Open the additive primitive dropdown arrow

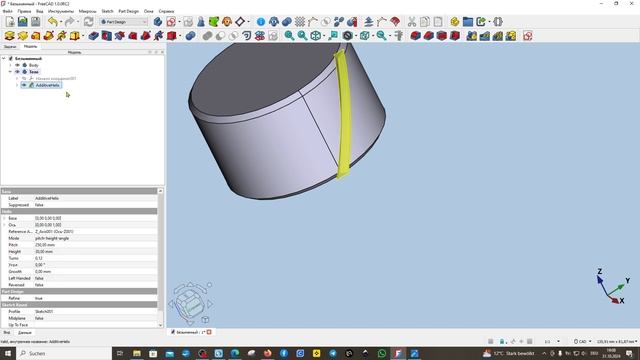83,36
